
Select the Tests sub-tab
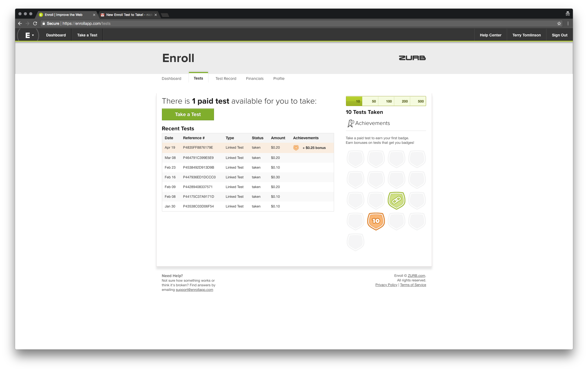click(198, 78)
